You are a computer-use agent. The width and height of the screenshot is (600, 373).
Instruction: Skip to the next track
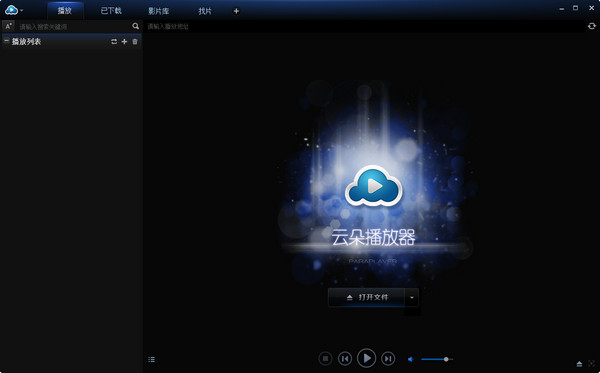(x=388, y=358)
